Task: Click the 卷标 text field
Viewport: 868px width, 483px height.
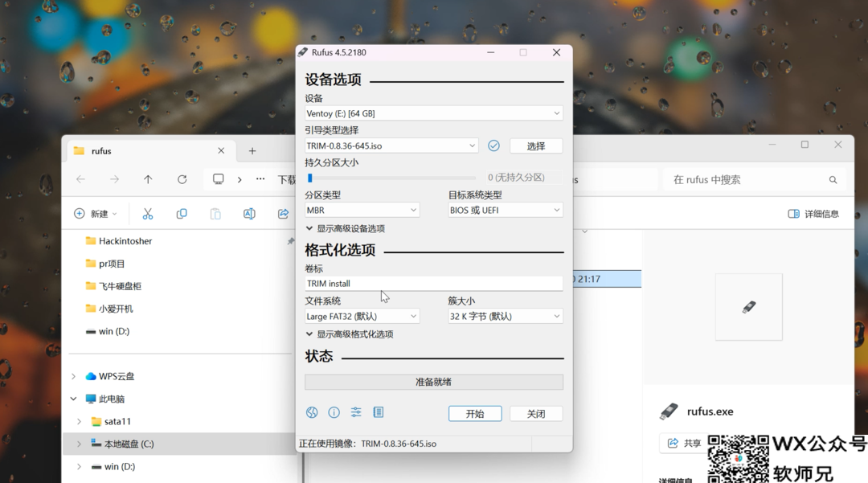Action: [433, 284]
